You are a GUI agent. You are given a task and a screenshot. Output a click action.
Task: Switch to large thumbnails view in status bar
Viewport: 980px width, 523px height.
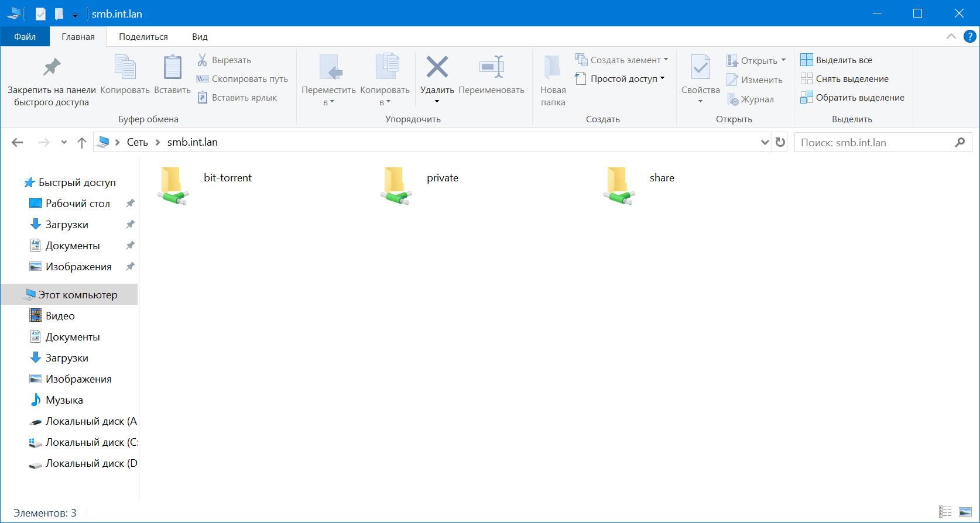pyautogui.click(x=965, y=512)
